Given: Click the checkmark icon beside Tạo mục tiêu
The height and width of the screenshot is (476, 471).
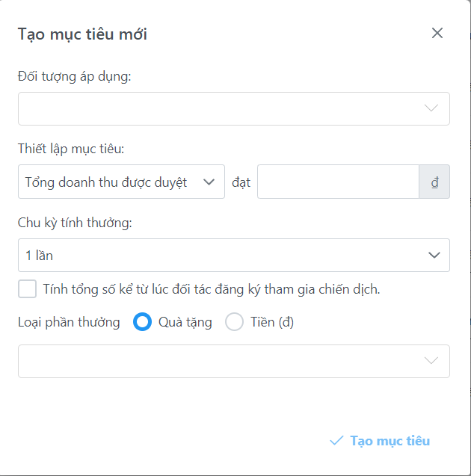Looking at the screenshot, I should tap(336, 441).
